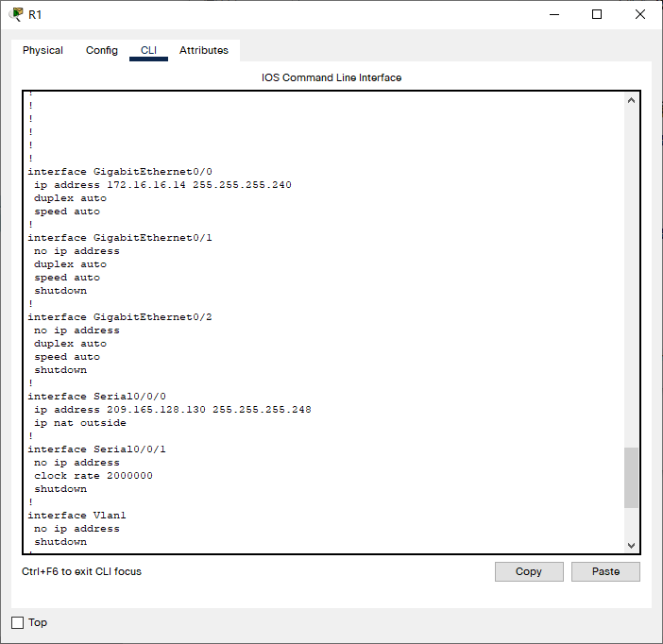663x644 pixels.
Task: Go to the Attributes tab
Action: pyautogui.click(x=204, y=50)
